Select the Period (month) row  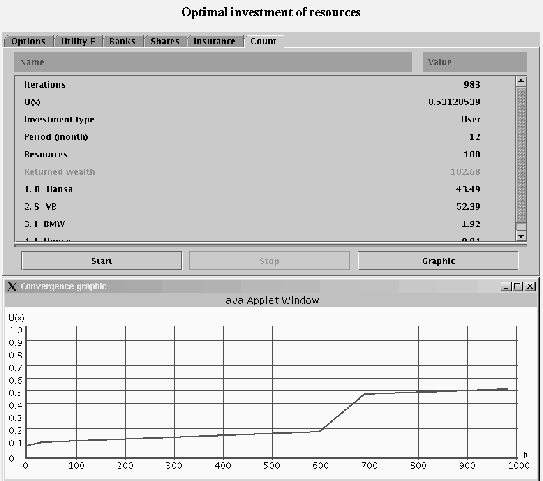(265, 137)
